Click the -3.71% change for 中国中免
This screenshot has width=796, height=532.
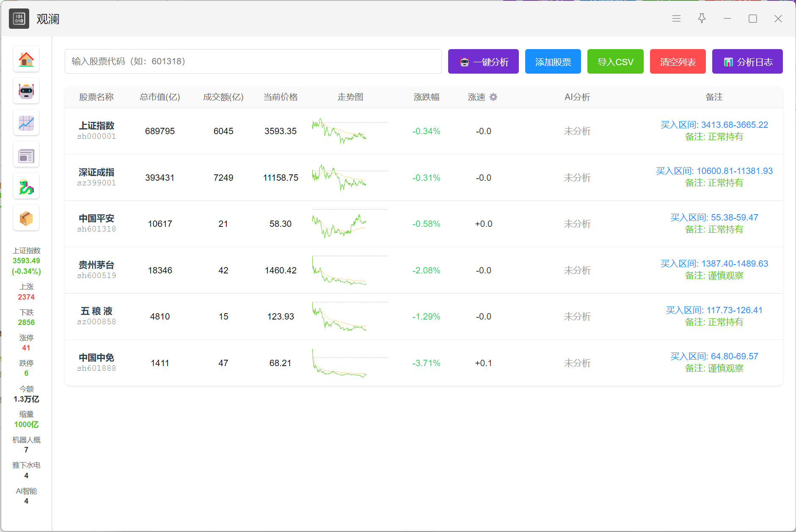427,363
